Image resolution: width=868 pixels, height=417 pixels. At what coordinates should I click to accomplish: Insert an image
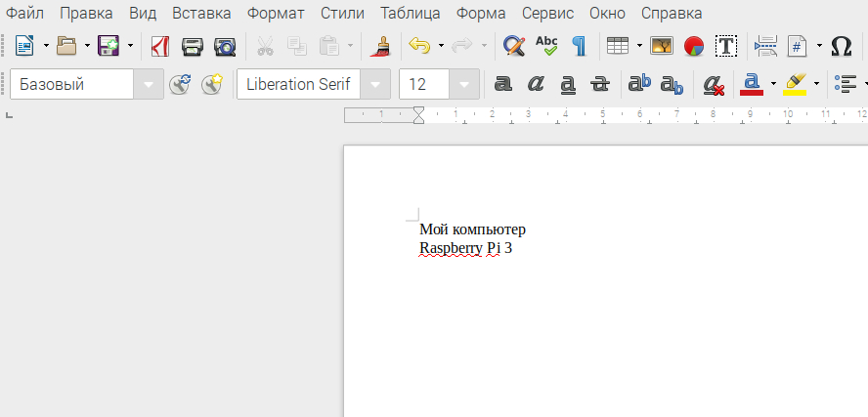point(661,46)
